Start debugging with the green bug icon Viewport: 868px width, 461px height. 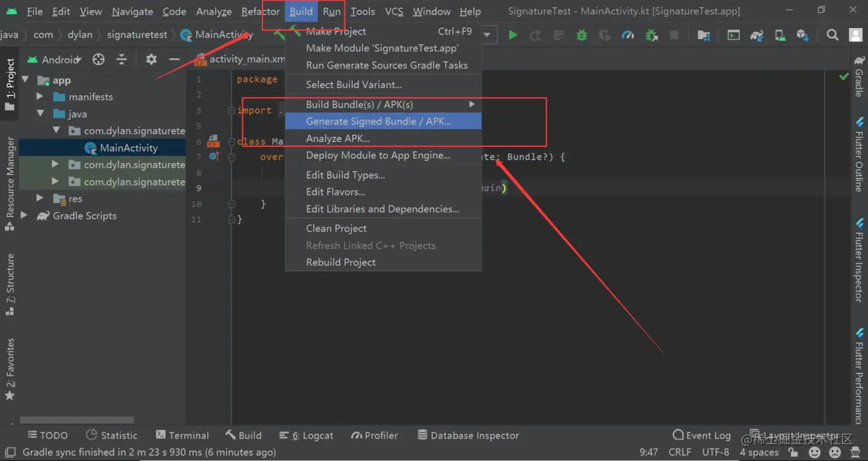[582, 35]
